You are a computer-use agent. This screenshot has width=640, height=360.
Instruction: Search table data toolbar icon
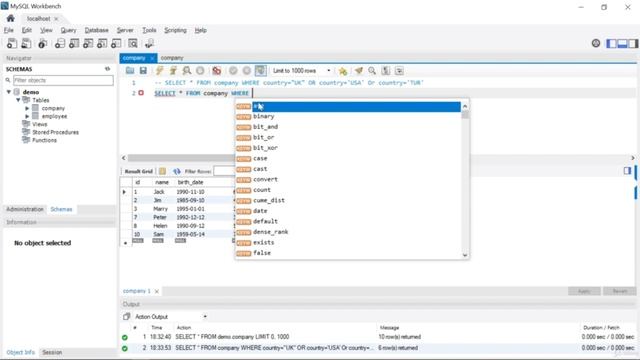point(133,43)
